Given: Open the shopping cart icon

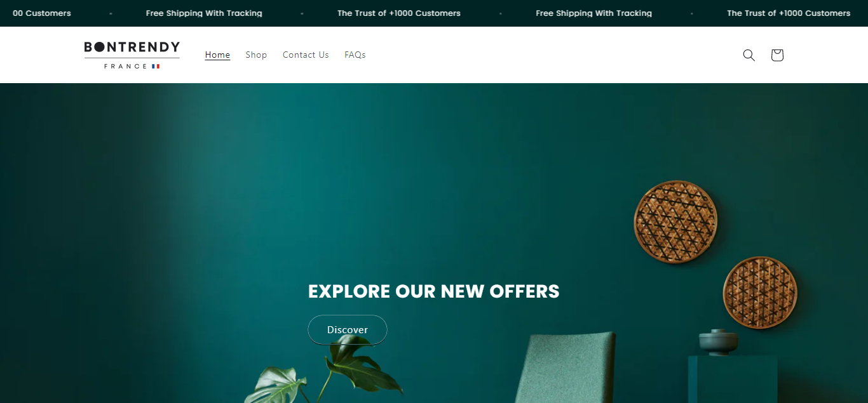Looking at the screenshot, I should (776, 55).
